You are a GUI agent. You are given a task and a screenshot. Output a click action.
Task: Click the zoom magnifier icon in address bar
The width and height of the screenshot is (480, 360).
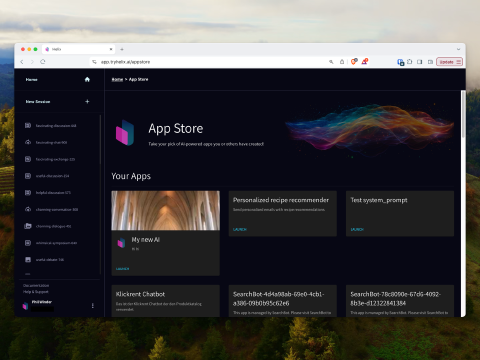pyautogui.click(x=331, y=62)
